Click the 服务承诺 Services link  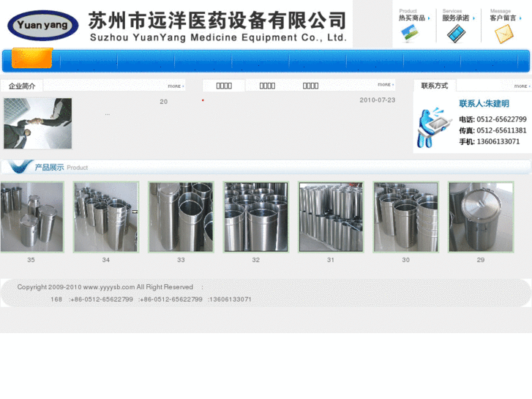pos(458,15)
